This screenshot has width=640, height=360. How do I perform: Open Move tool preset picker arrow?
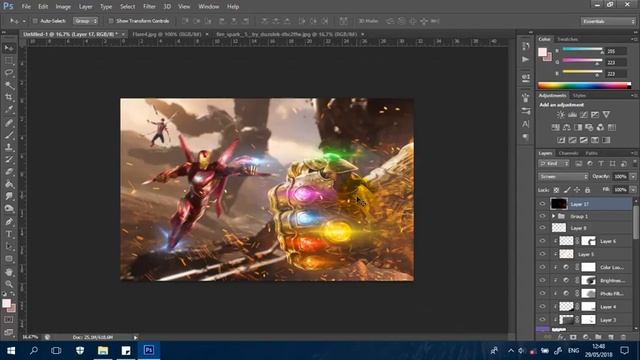(24, 21)
